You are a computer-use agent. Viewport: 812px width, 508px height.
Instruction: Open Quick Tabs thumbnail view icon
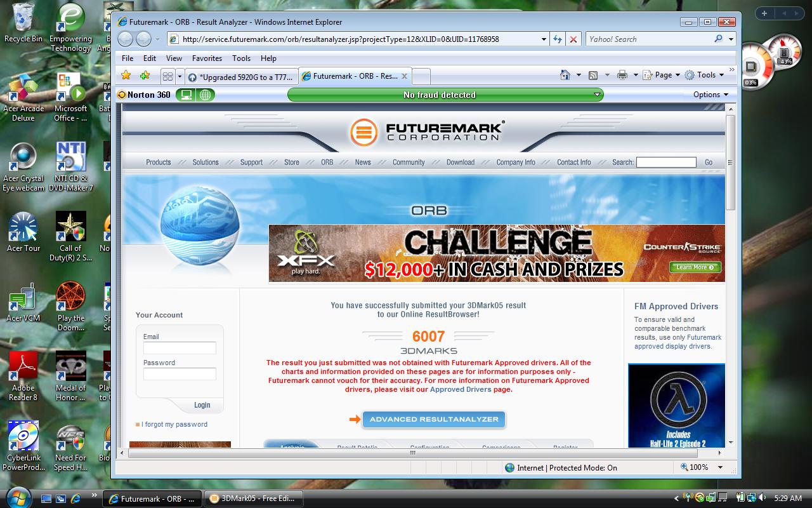(167, 76)
